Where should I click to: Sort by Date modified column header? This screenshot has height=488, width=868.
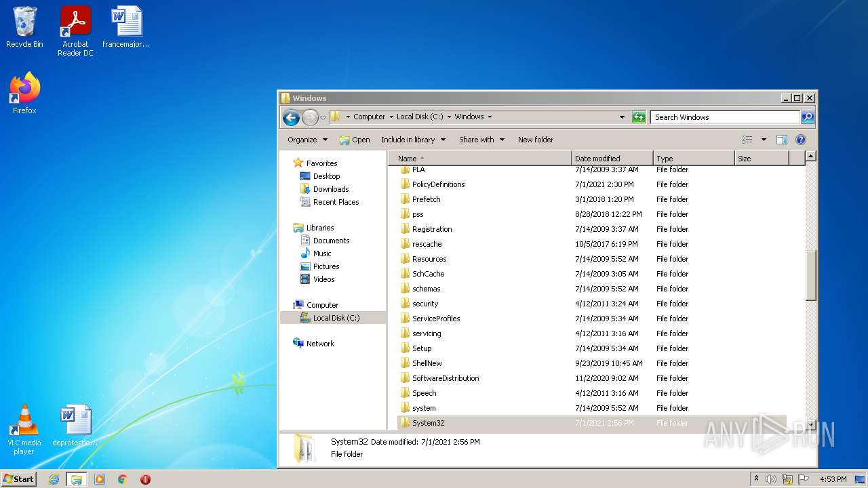coord(612,158)
